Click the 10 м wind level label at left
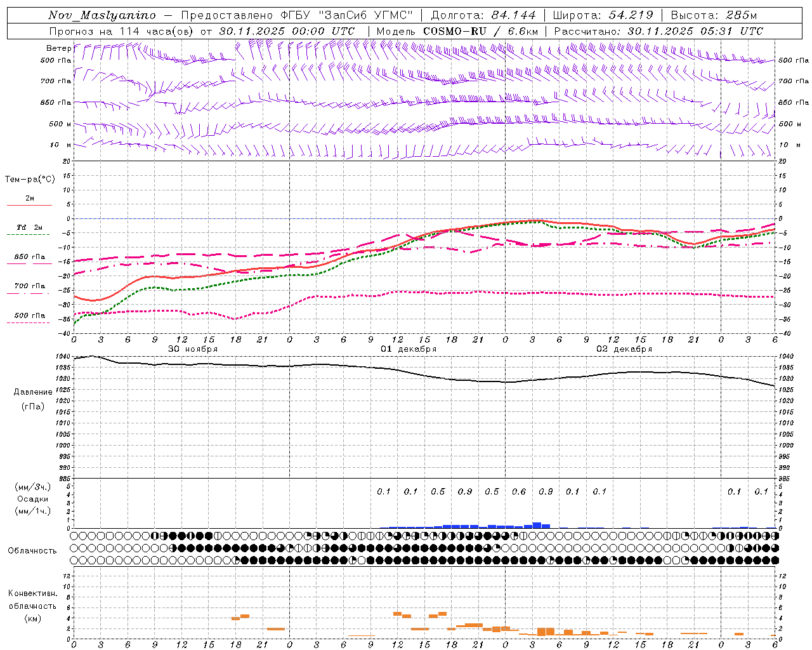The image size is (812, 650). tap(60, 145)
